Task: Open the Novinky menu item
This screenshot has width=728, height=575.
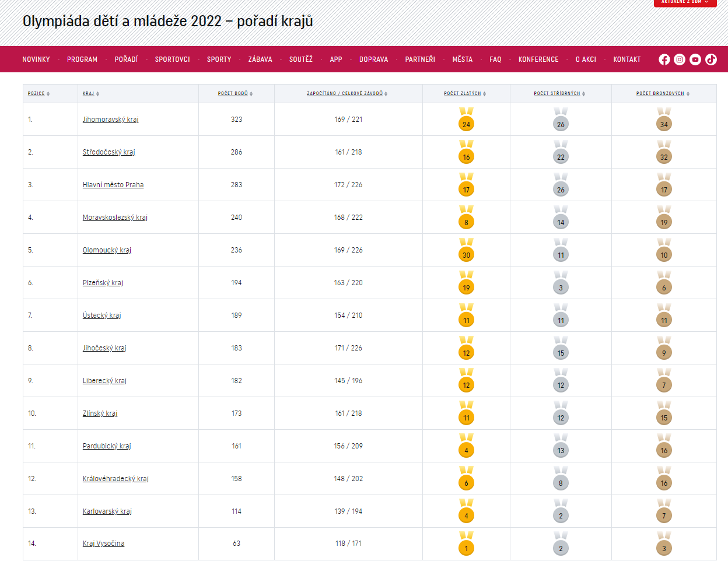Action: coord(36,59)
